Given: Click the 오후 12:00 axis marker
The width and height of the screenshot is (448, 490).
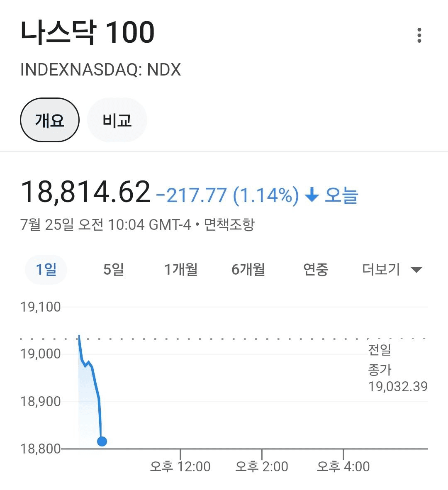Looking at the screenshot, I should tap(180, 467).
